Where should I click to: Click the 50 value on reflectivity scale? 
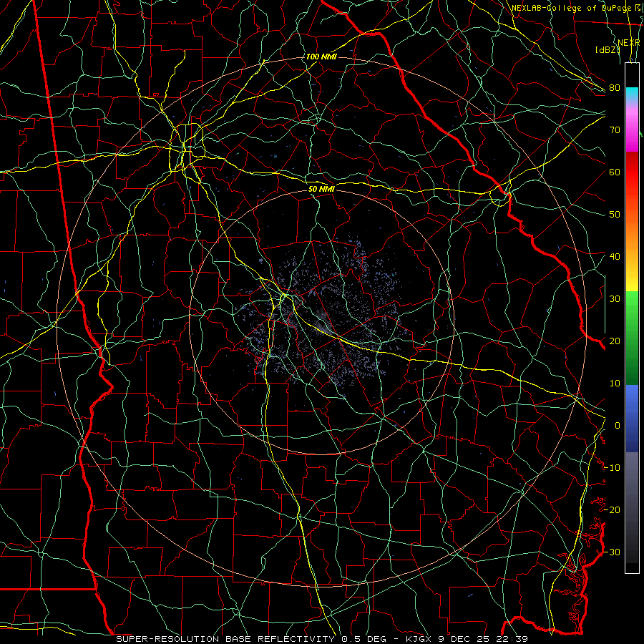[615, 215]
